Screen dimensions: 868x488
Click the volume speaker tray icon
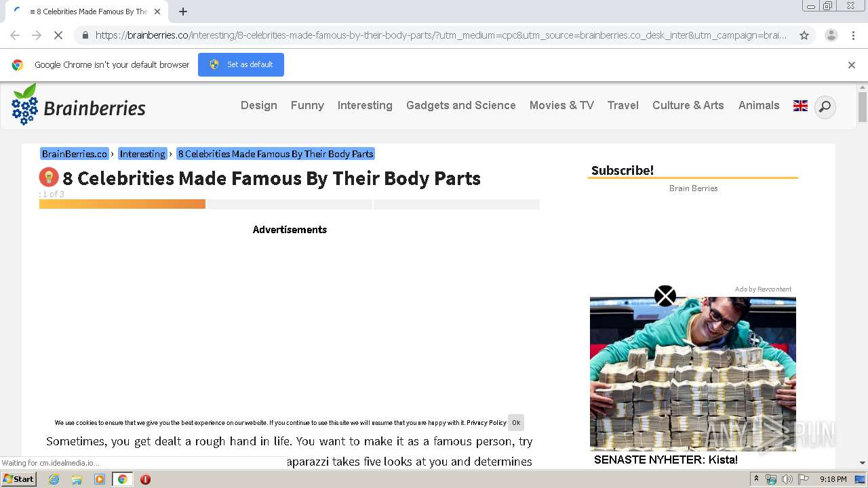(x=787, y=479)
